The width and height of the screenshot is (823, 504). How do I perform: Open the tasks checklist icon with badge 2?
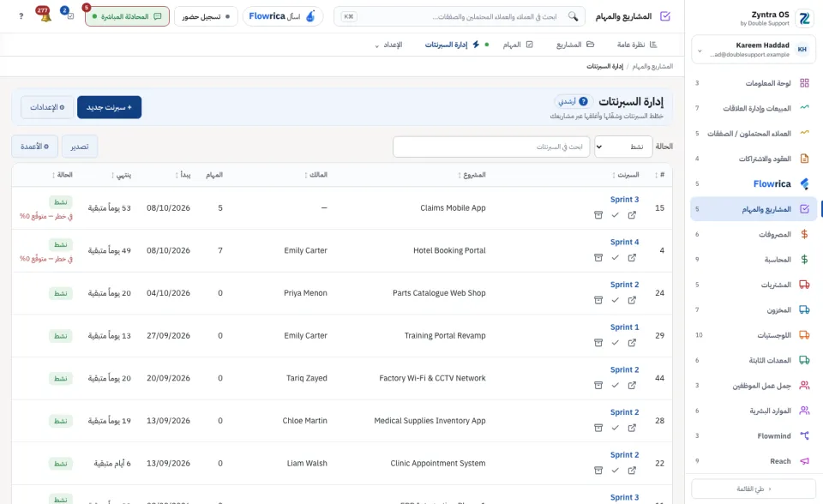(70, 15)
